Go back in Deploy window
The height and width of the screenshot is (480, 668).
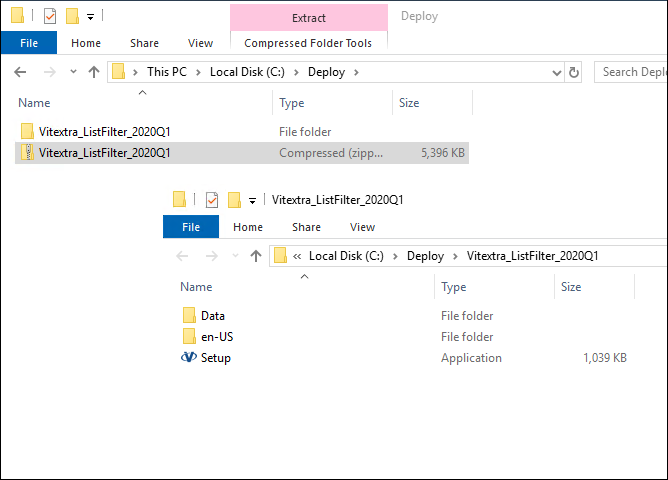click(x=20, y=72)
